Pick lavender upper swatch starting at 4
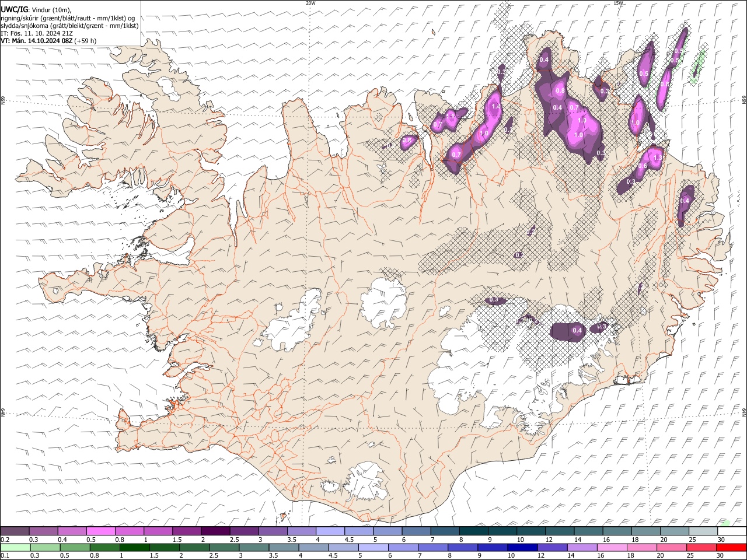The height and width of the screenshot is (560, 747). click(330, 531)
